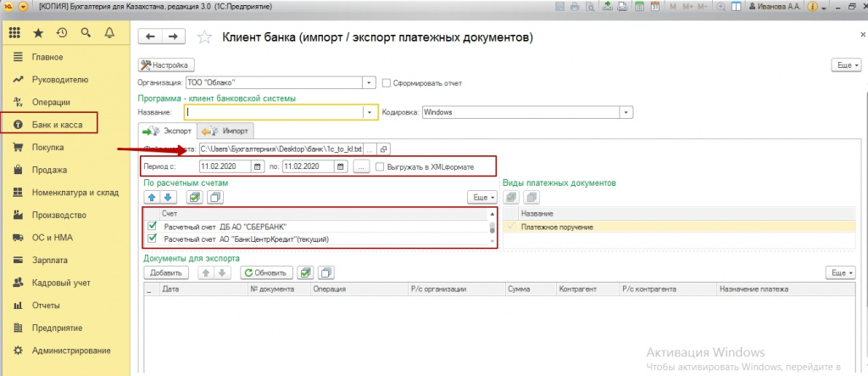Click the accounts list scrollbar thumb
868x376 pixels.
point(492,227)
